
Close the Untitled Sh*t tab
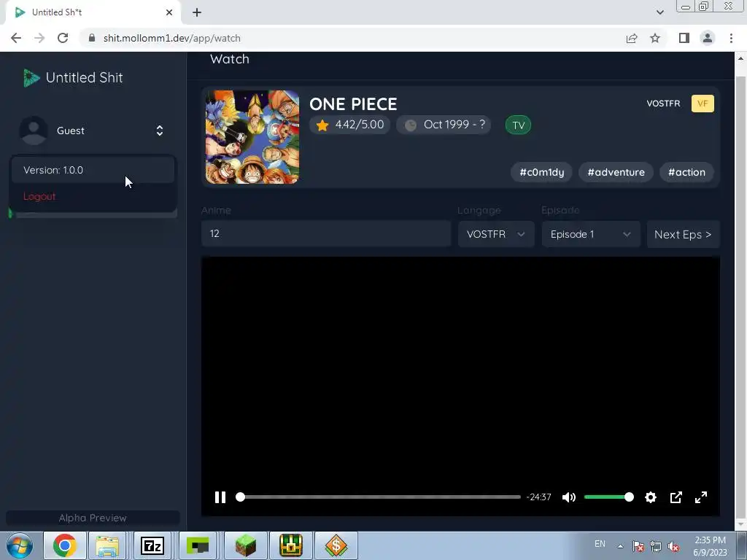click(x=169, y=12)
